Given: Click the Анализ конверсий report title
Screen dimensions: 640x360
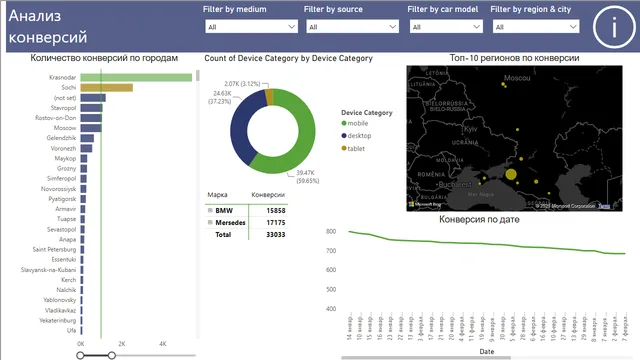Looking at the screenshot, I should (48, 27).
